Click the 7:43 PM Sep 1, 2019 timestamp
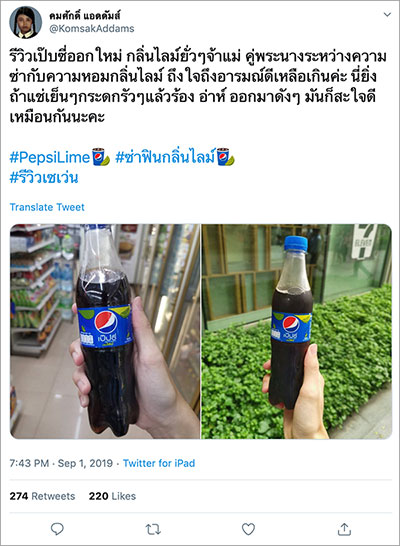 click(x=61, y=463)
